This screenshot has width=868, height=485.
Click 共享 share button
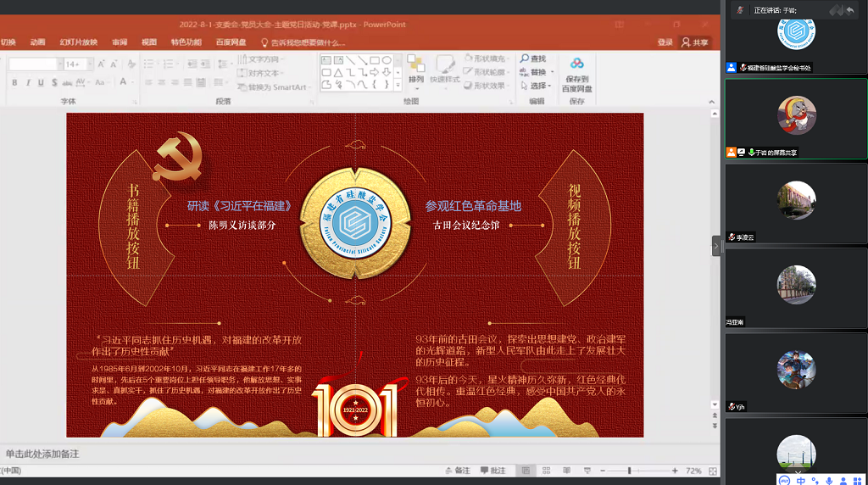pyautogui.click(x=695, y=42)
